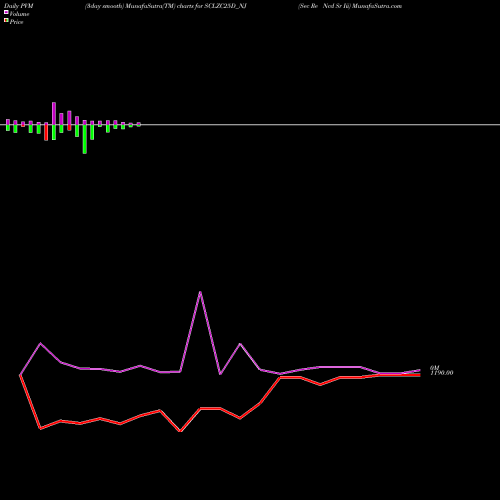Click the MunafaSutra.com watermark text at top right
The width and height of the screenshot is (500, 500).
coord(377,6)
